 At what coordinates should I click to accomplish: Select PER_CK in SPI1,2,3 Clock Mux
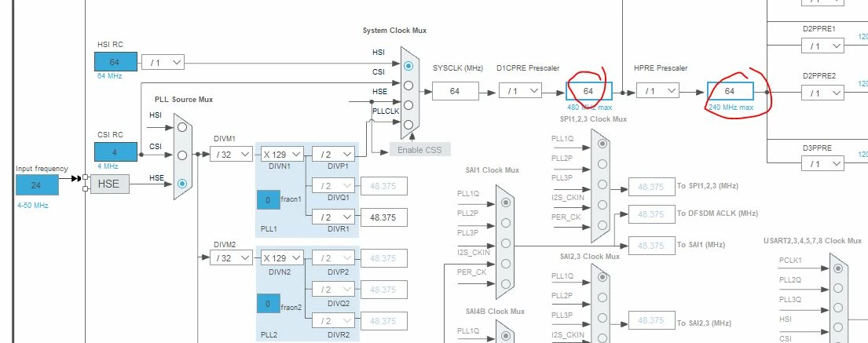click(x=602, y=225)
